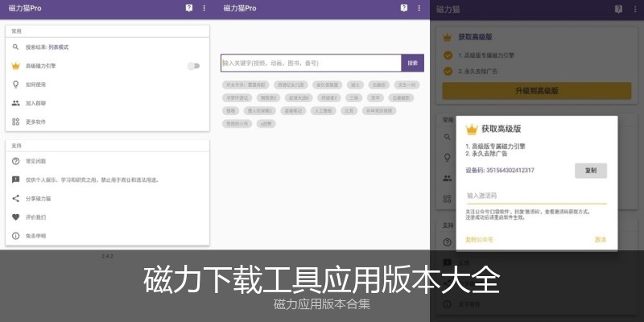The height and width of the screenshot is (322, 644).
Task: Open overflow menu in left 磁力猫Pro header
Action: pyautogui.click(x=204, y=8)
